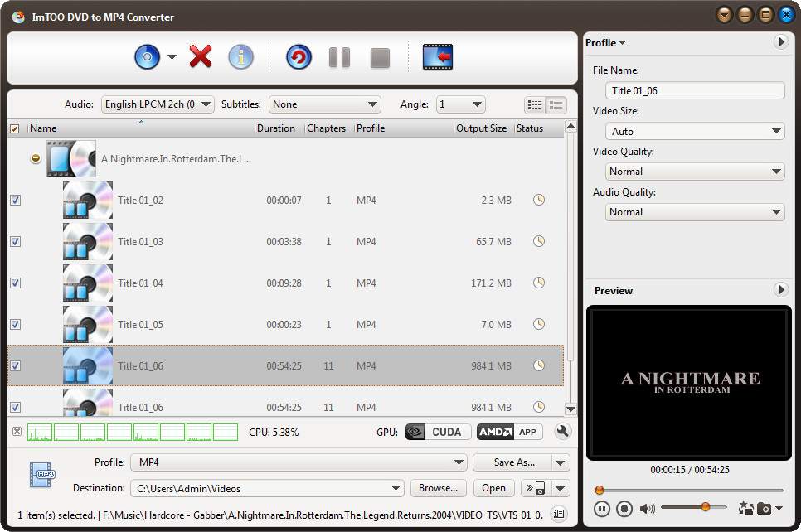Image resolution: width=801 pixels, height=532 pixels.
Task: Close the CPU usage graph panel
Action: click(17, 432)
